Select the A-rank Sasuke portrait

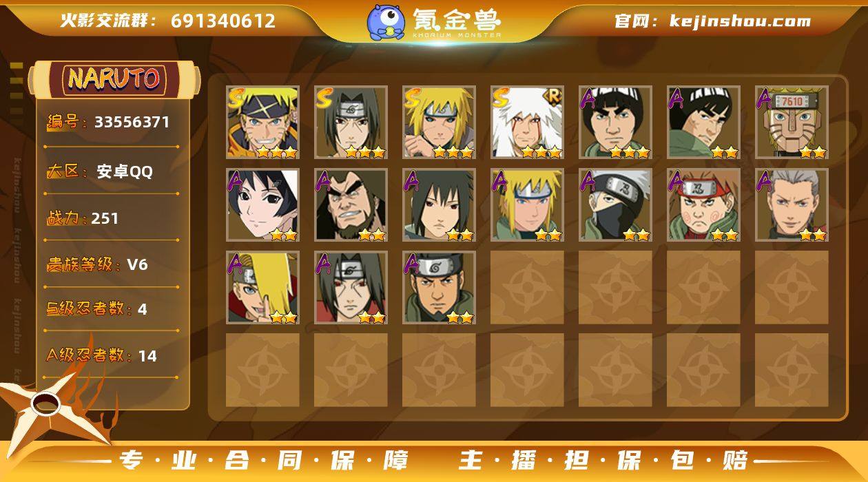[x=439, y=205]
